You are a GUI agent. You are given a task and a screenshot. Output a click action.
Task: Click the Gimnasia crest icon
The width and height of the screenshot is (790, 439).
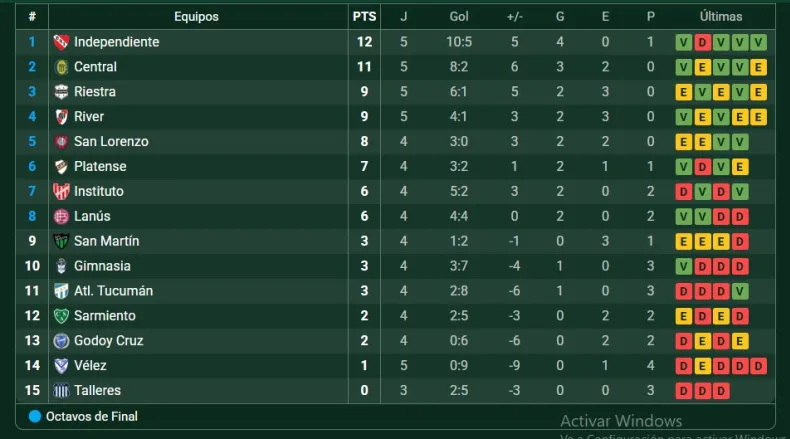tap(60, 266)
